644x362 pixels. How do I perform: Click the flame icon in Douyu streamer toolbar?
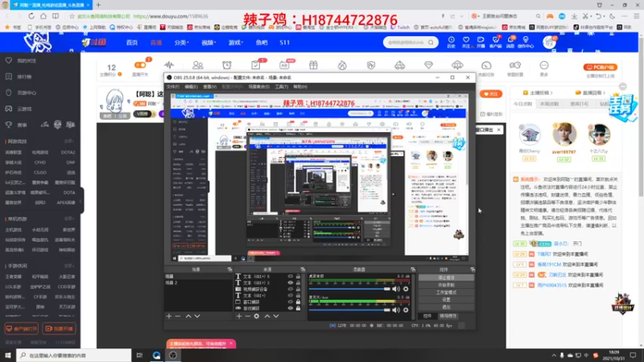tap(342, 65)
